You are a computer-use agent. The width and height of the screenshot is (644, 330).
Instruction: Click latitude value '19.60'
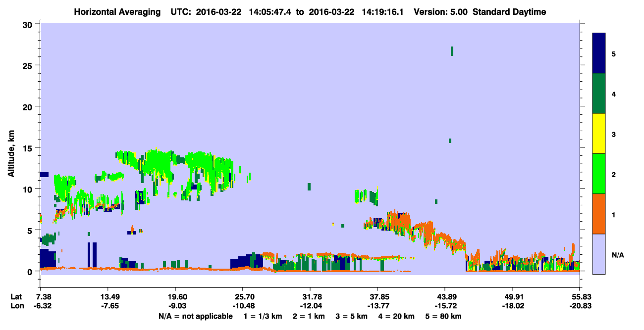[x=175, y=296]
